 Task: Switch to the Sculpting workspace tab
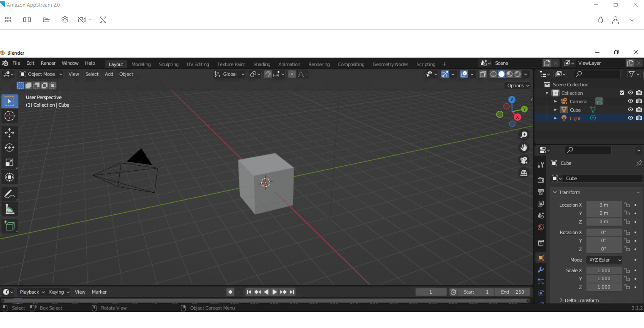tap(169, 64)
